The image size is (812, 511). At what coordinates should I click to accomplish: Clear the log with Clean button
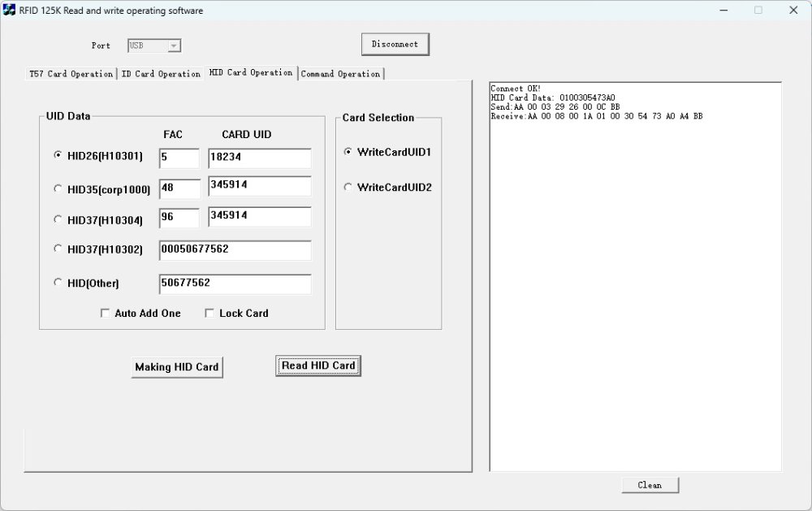(x=650, y=485)
